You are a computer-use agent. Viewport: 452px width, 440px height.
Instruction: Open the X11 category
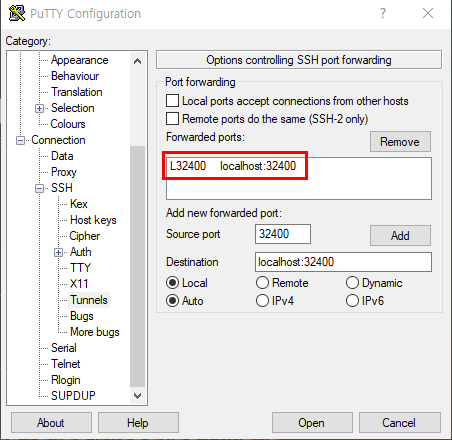[79, 284]
